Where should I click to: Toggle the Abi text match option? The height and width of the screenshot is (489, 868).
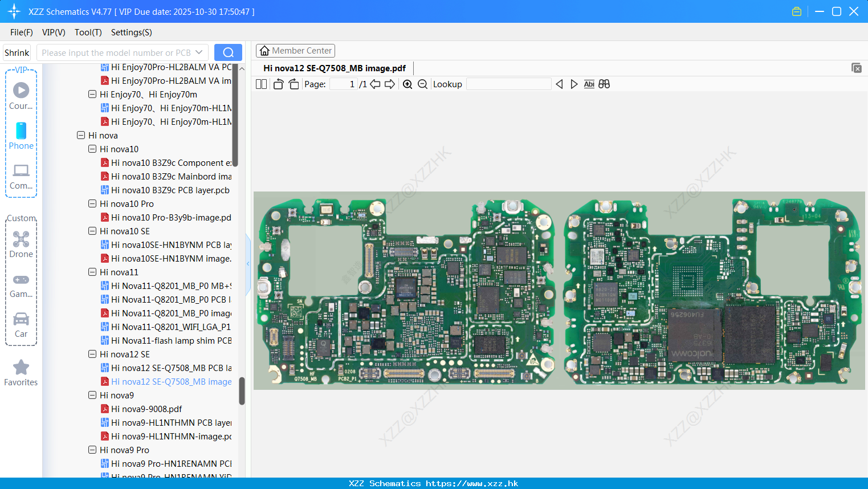tap(589, 84)
